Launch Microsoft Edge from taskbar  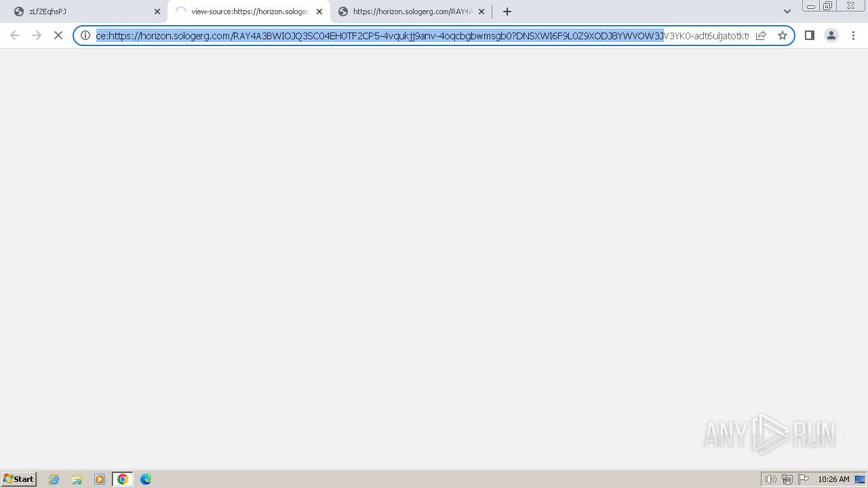[146, 479]
